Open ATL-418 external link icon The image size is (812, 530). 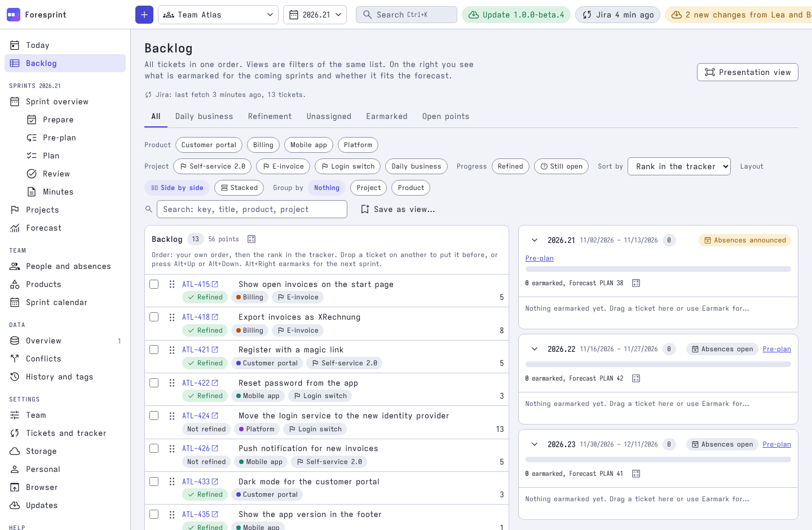[x=215, y=317]
